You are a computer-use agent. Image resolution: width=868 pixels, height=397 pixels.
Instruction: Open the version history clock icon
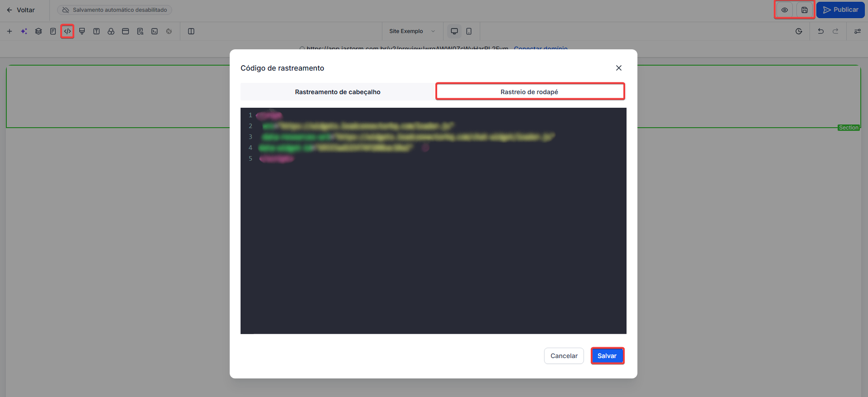click(x=799, y=31)
